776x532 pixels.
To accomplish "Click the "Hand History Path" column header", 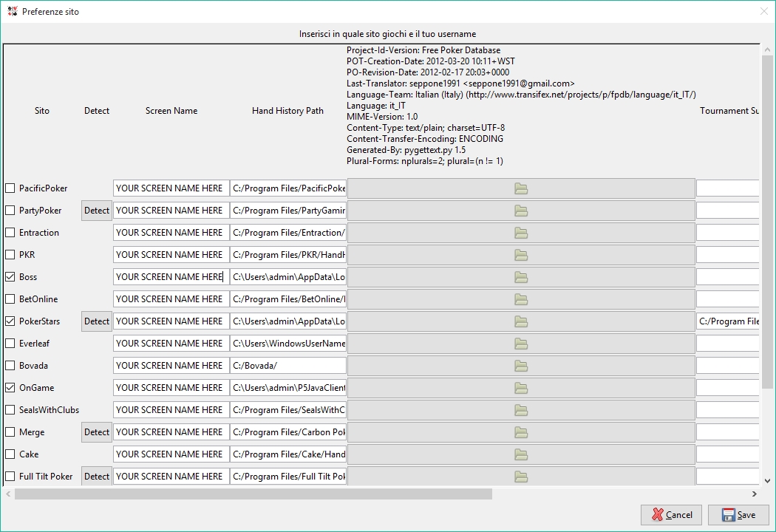I will pos(287,111).
